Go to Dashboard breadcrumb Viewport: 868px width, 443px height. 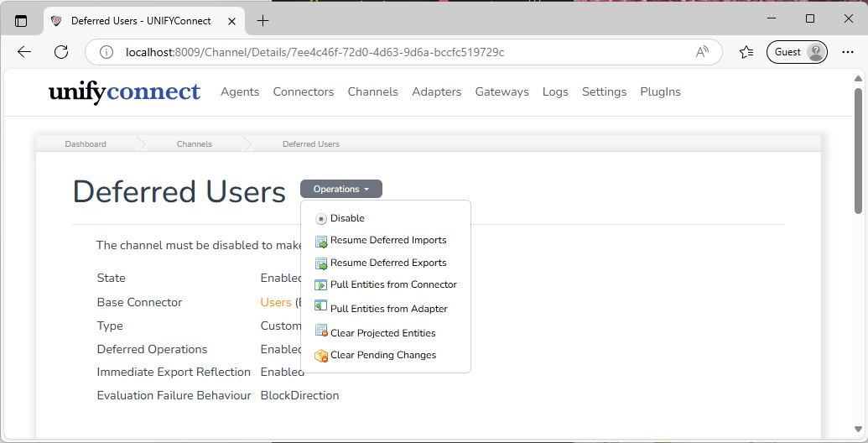(x=86, y=144)
